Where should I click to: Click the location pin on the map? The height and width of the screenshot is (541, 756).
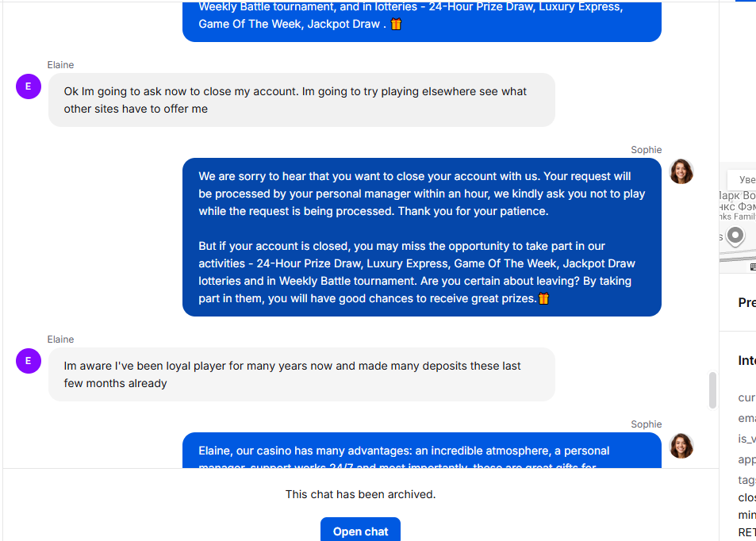[736, 236]
